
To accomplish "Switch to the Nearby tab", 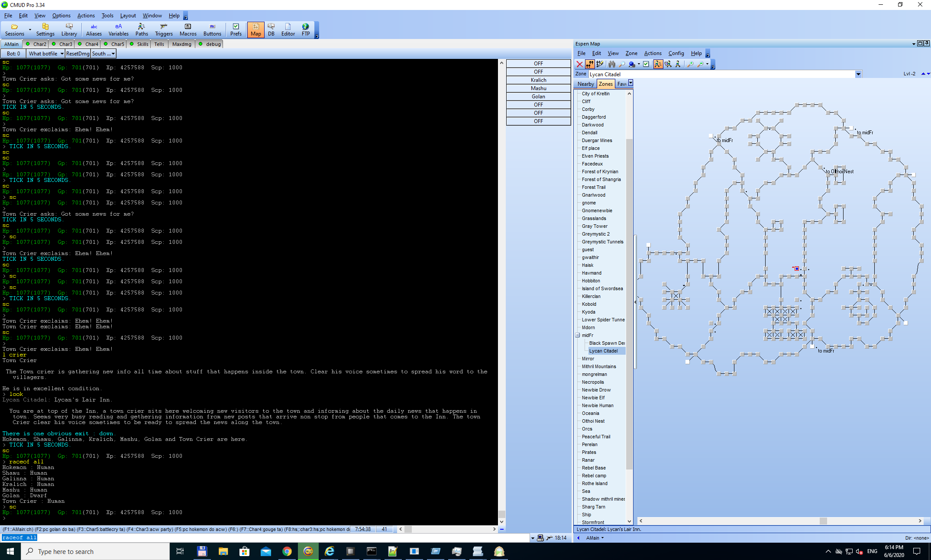I will click(585, 84).
